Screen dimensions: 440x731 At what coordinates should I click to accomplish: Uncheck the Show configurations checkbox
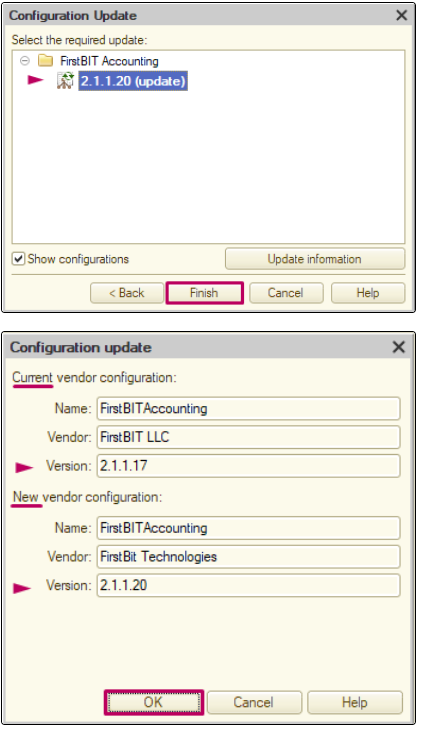tap(18, 259)
